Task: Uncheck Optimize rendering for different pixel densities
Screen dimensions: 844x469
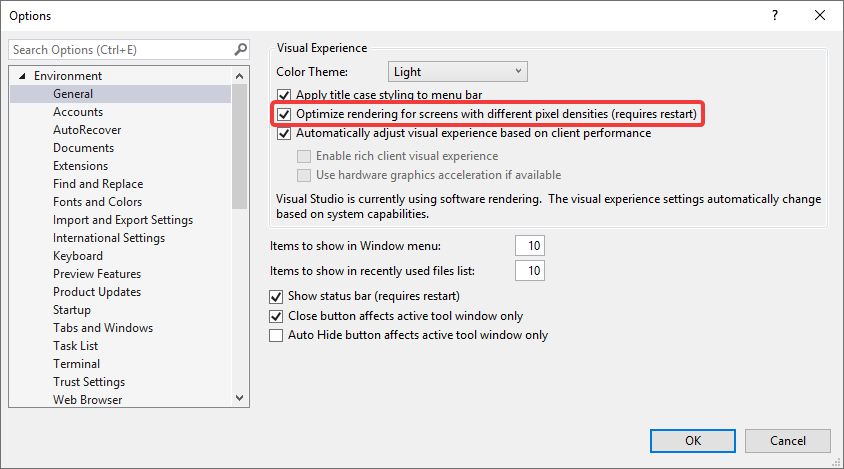Action: [284, 114]
